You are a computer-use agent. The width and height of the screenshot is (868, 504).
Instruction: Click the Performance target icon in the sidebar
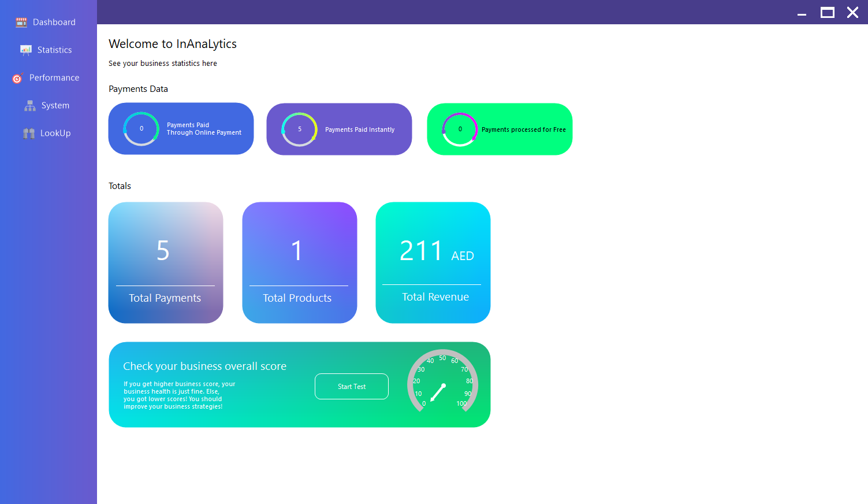click(18, 78)
